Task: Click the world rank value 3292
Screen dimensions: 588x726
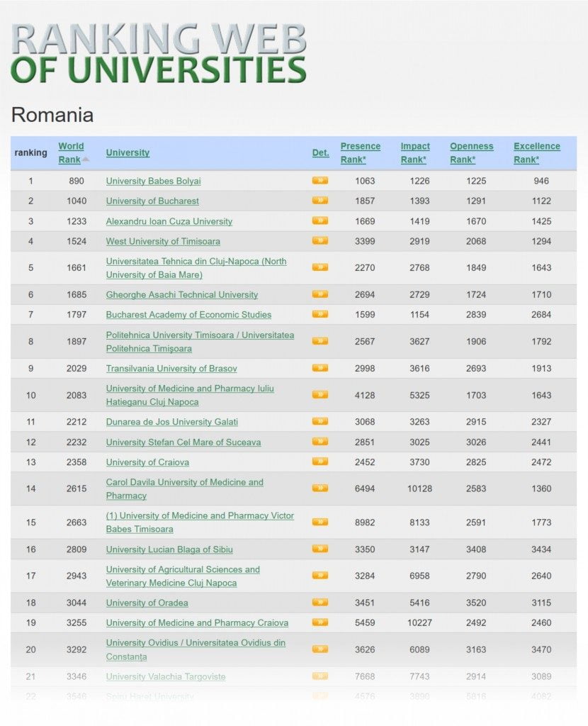Action: [77, 649]
